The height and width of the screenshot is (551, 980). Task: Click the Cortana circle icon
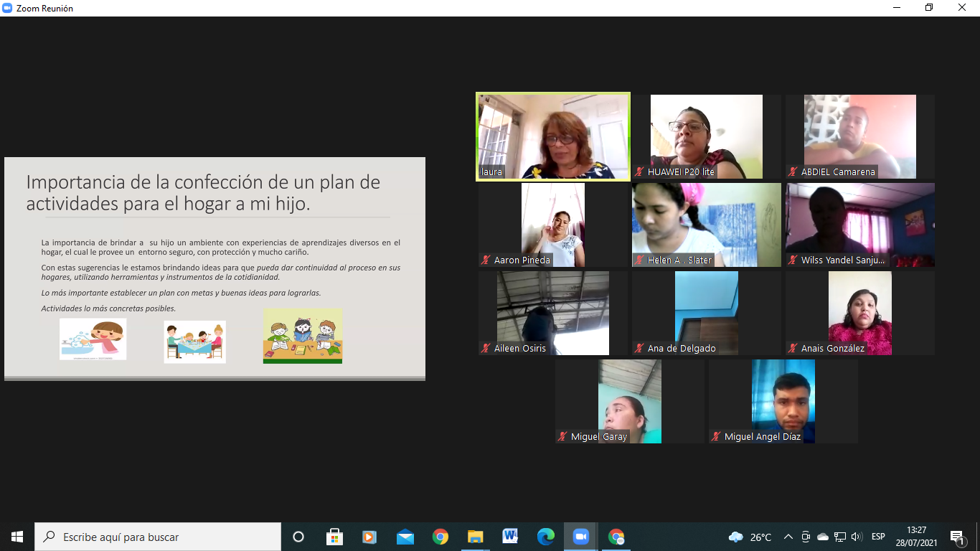point(298,537)
